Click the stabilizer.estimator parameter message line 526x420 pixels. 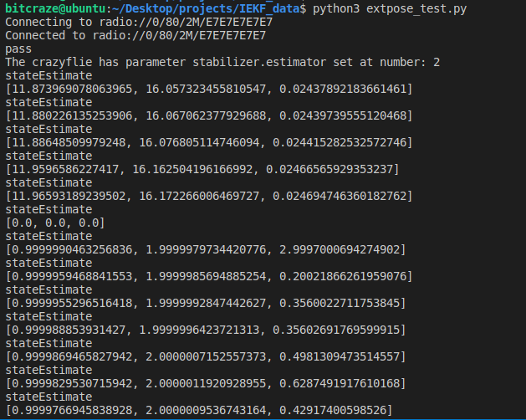[x=222, y=62]
